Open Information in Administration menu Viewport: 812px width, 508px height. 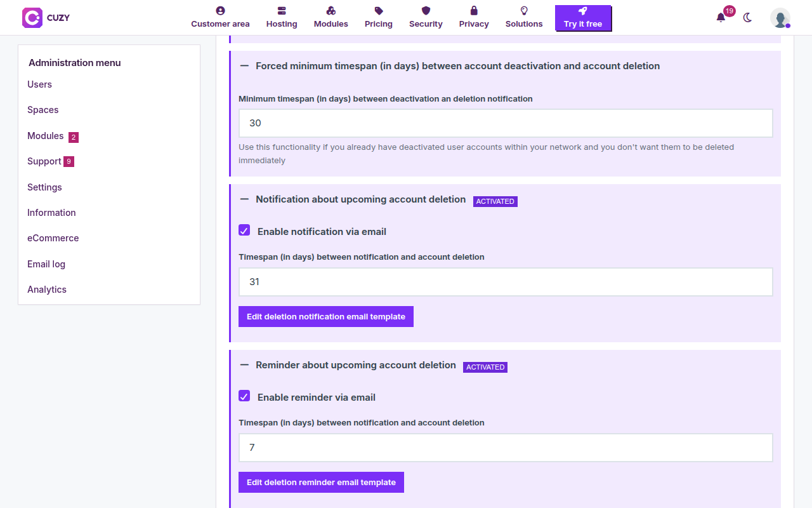coord(51,213)
